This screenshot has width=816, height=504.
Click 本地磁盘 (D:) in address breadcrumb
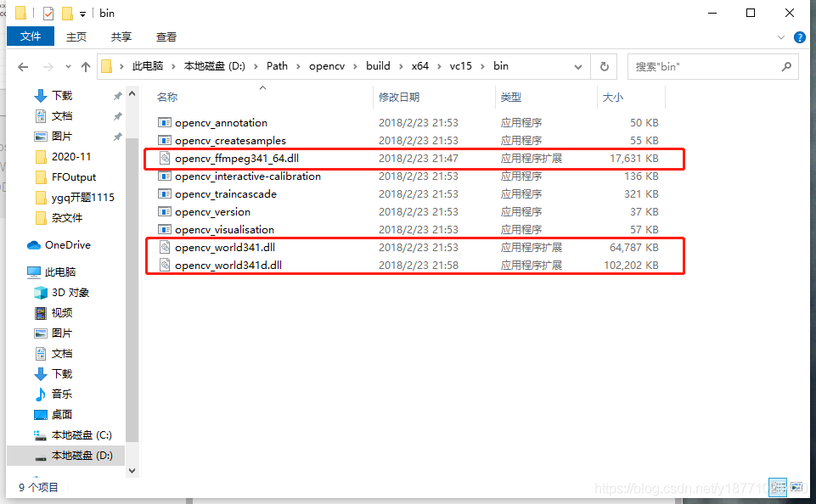click(215, 66)
